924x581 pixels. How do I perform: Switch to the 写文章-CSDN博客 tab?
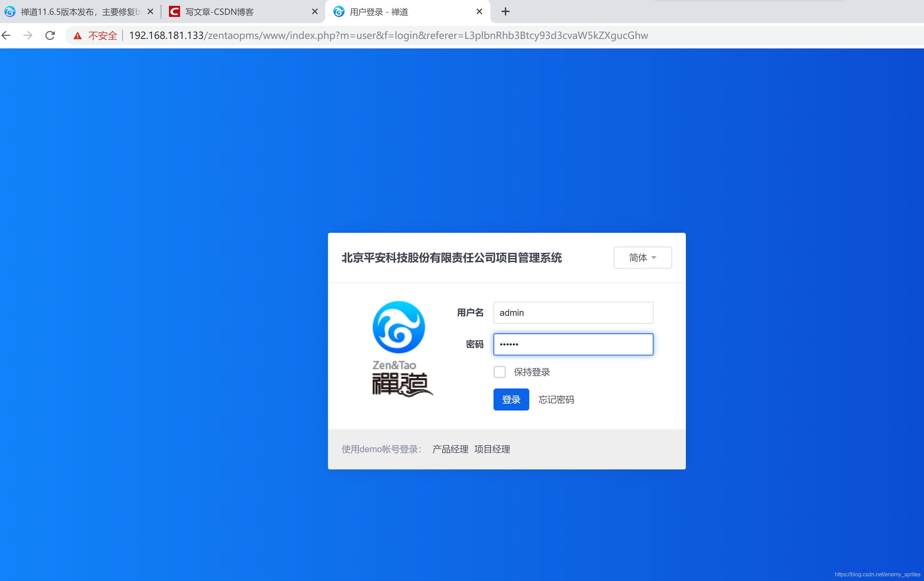pyautogui.click(x=243, y=12)
